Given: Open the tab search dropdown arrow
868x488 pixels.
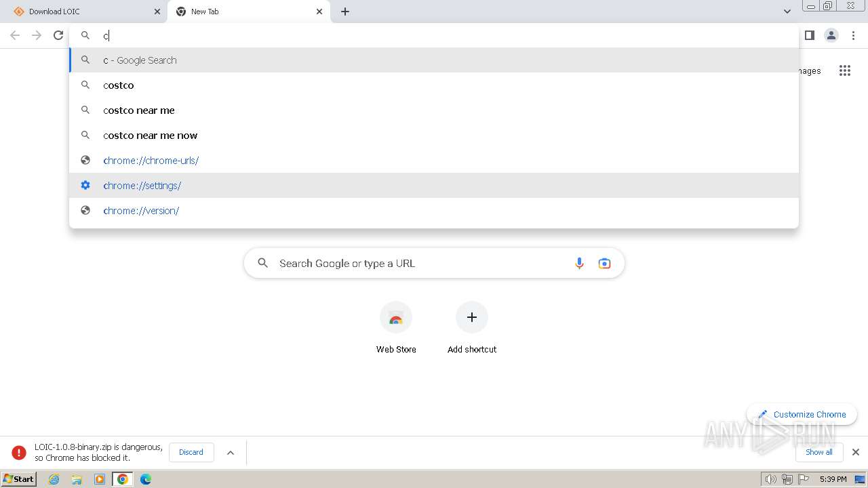Looking at the screenshot, I should pyautogui.click(x=787, y=12).
